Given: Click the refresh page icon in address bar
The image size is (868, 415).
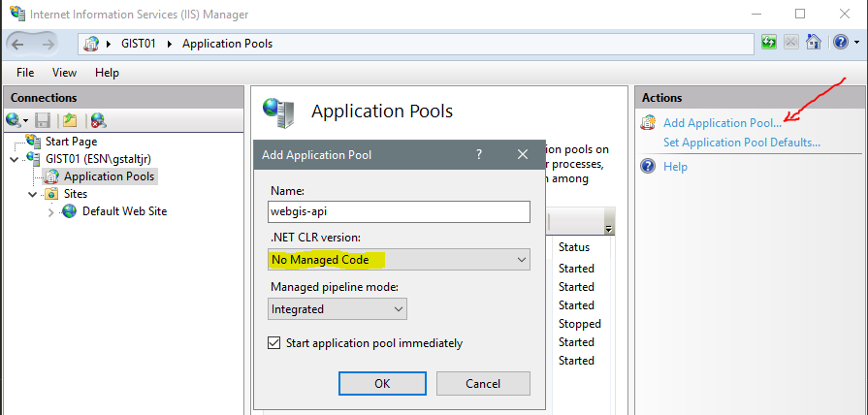Looking at the screenshot, I should (769, 42).
